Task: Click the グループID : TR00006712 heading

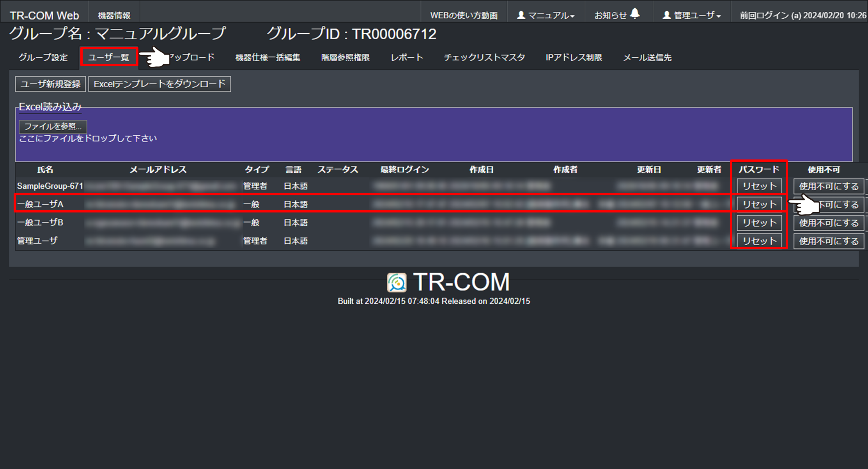Action: 351,34
